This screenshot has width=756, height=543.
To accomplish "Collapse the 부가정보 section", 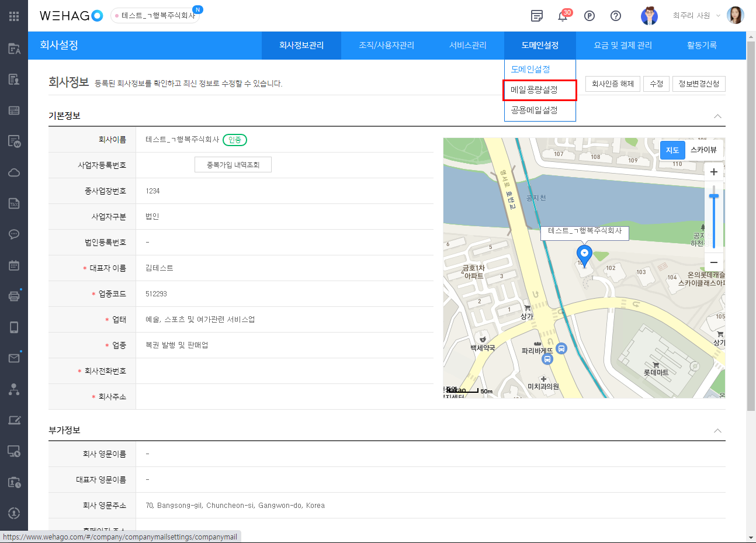I will click(x=717, y=431).
